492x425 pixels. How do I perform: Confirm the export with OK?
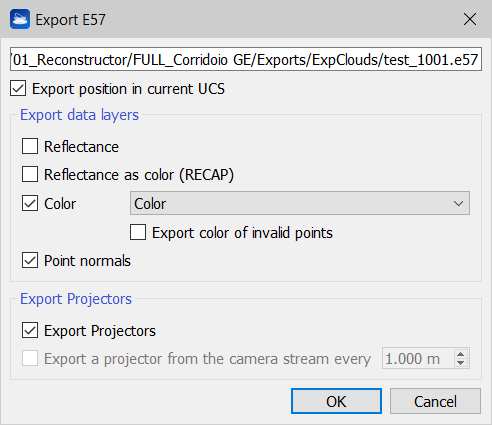(x=336, y=401)
